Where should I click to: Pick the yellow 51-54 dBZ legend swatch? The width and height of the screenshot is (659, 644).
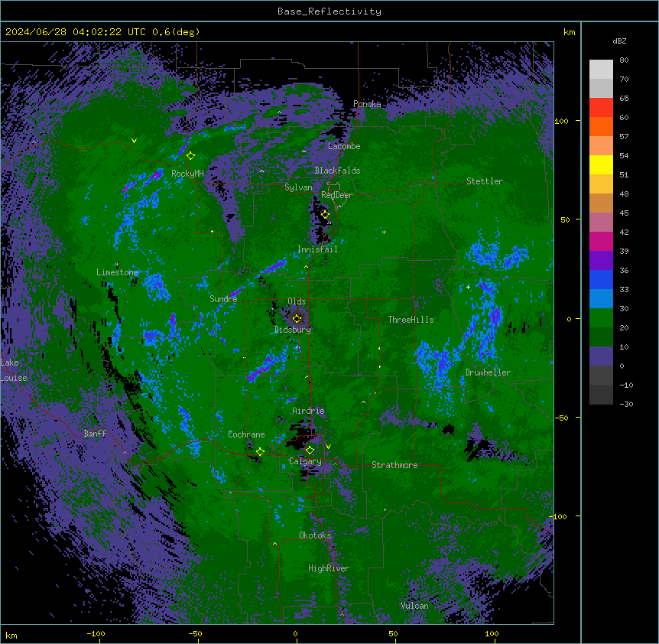pyautogui.click(x=601, y=164)
